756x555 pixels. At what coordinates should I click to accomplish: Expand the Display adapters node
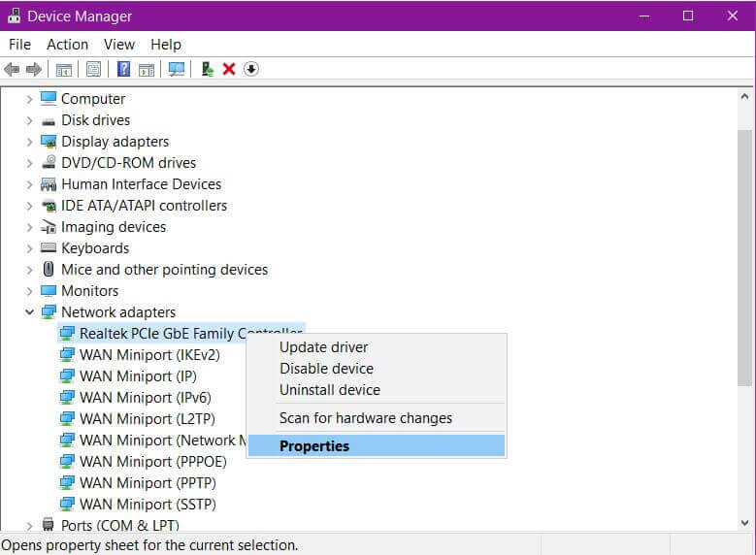pos(29,142)
